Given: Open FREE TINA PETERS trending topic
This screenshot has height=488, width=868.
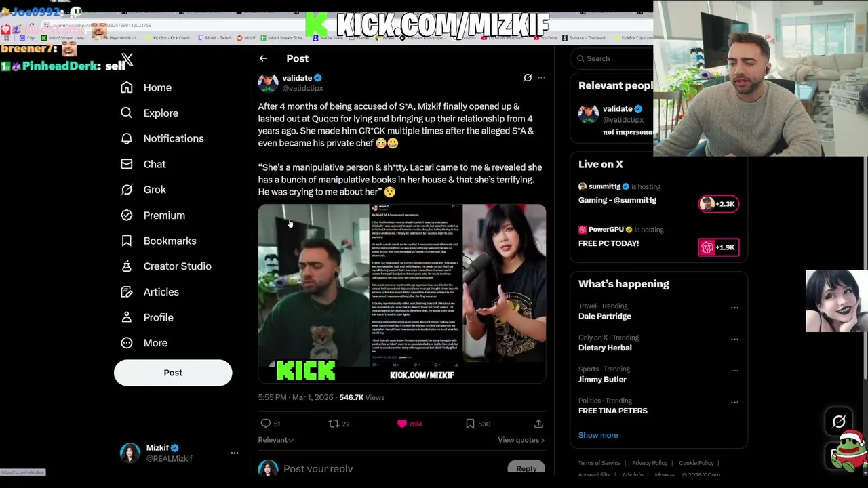Looking at the screenshot, I should (x=613, y=411).
